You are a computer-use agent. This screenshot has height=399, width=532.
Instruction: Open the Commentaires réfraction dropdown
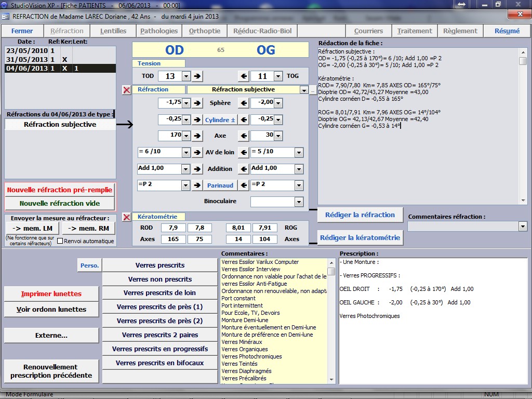522,227
